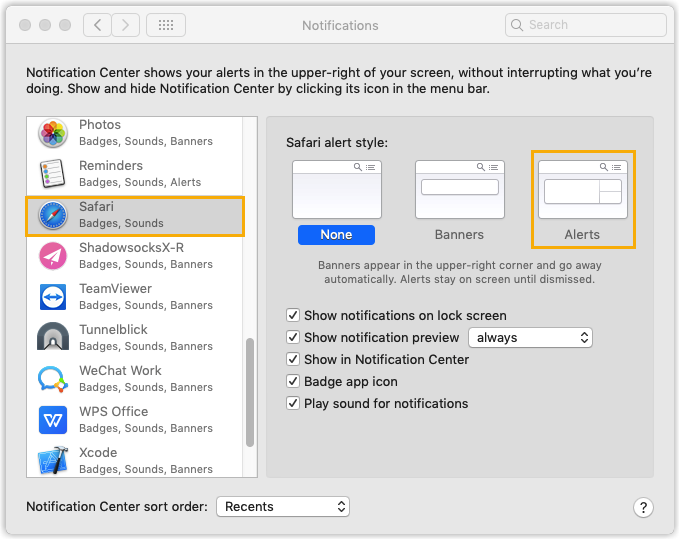Select Photos in the app list
Viewport: 680px width, 540px height.
134,133
